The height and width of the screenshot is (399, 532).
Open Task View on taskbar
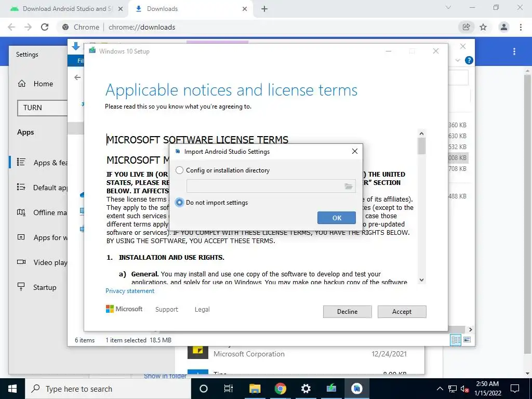coord(229,389)
